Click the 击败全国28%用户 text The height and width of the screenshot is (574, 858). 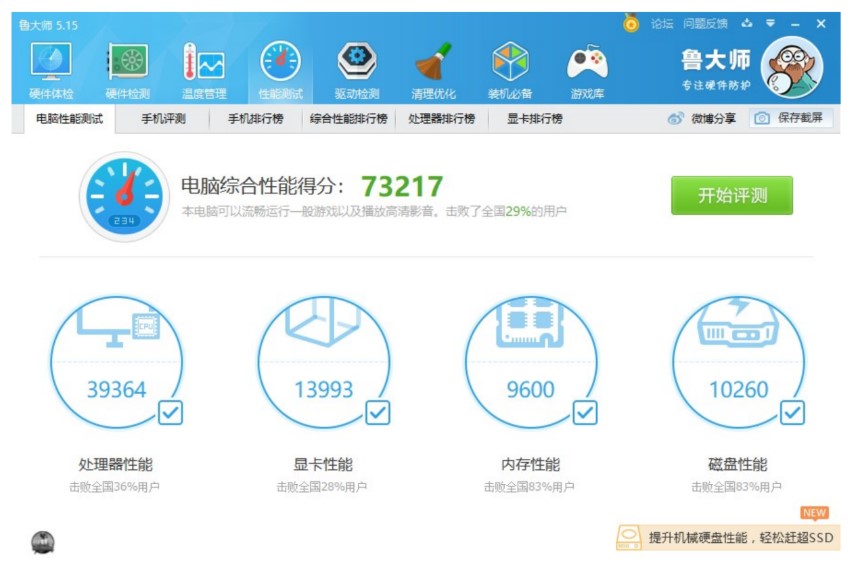[322, 486]
